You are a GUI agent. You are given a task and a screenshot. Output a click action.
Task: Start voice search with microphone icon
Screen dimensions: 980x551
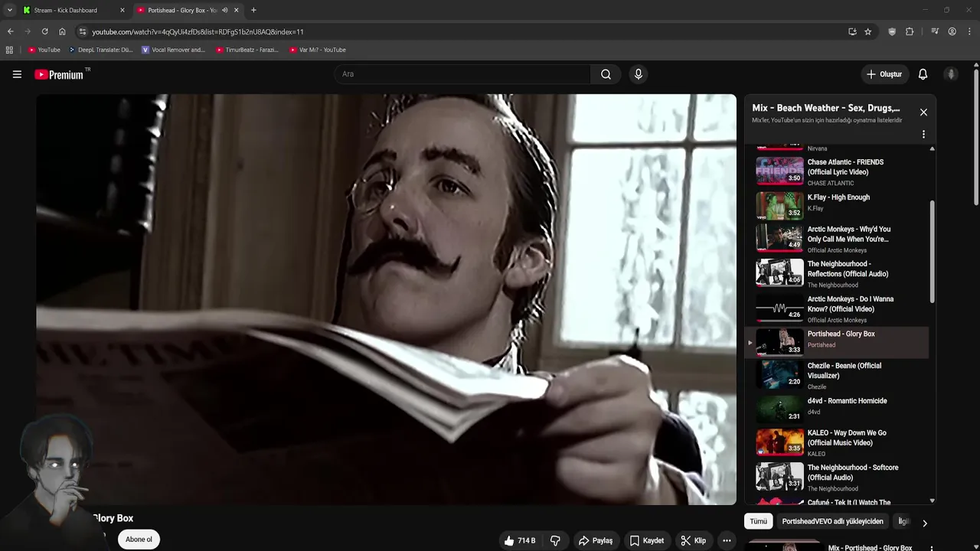(x=639, y=74)
